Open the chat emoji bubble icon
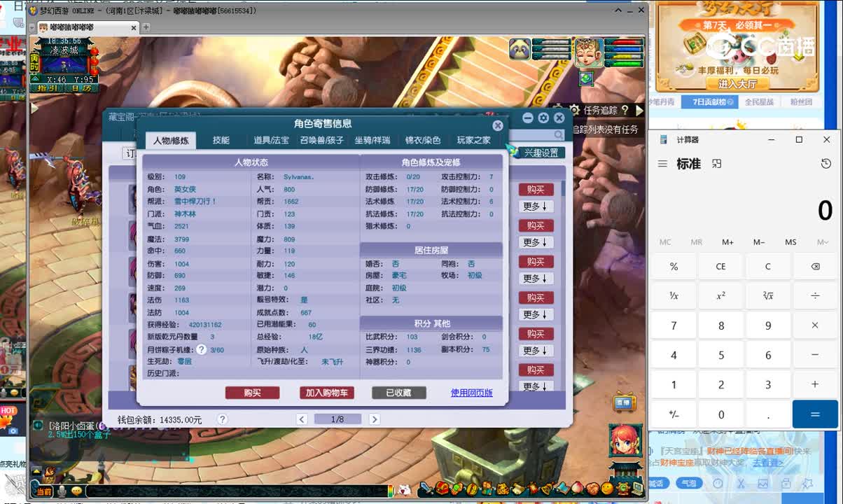Image resolution: width=843 pixels, height=504 pixels. [76, 491]
